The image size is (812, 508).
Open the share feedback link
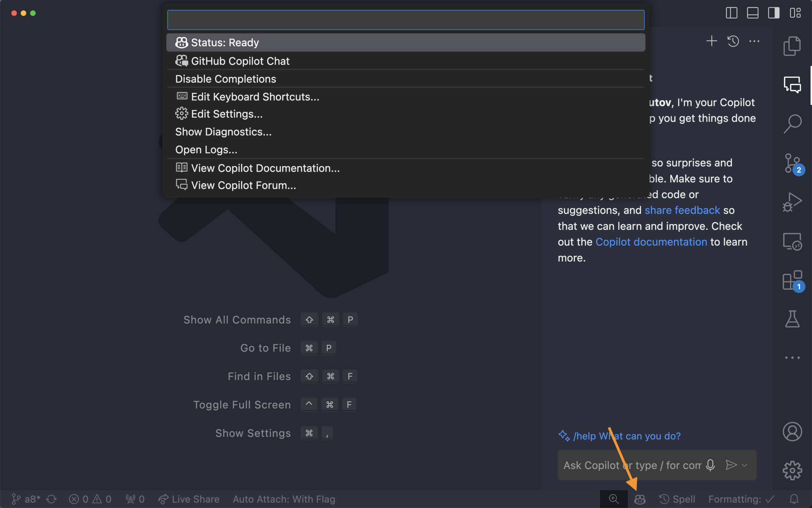[682, 210]
